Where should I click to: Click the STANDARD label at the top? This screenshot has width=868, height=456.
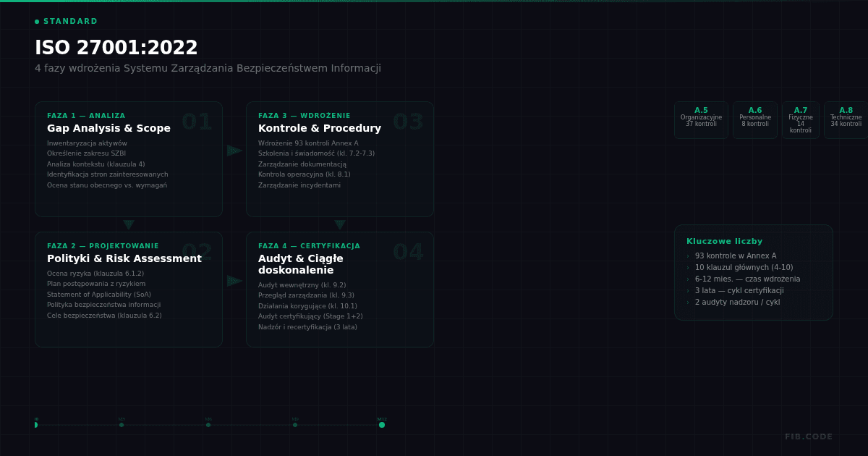point(70,22)
